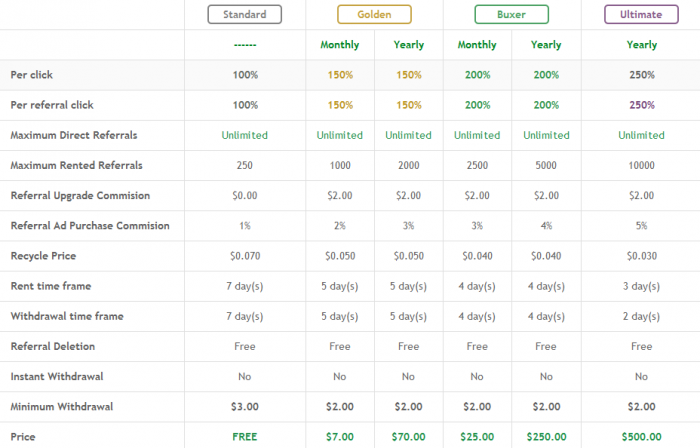The width and height of the screenshot is (700, 448).
Task: Click Maximum Direct Referrals label
Action: 74,135
